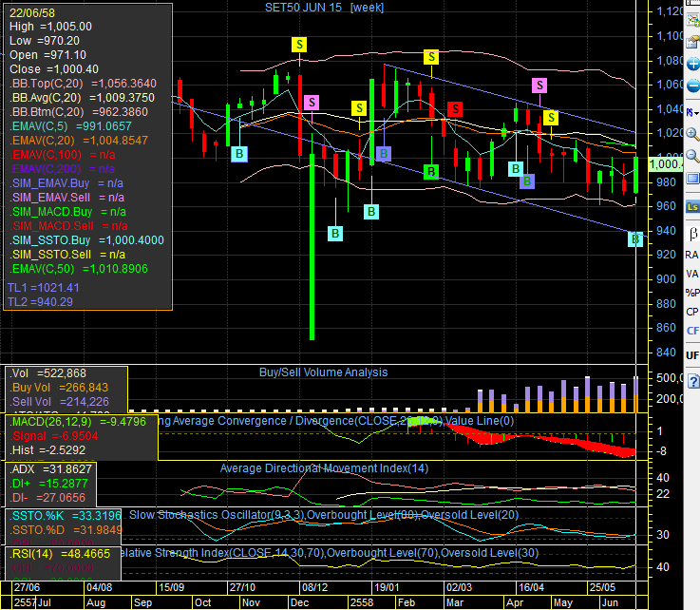Click the 08/12 date on the time axis
The width and height of the screenshot is (700, 610).
pos(314,587)
